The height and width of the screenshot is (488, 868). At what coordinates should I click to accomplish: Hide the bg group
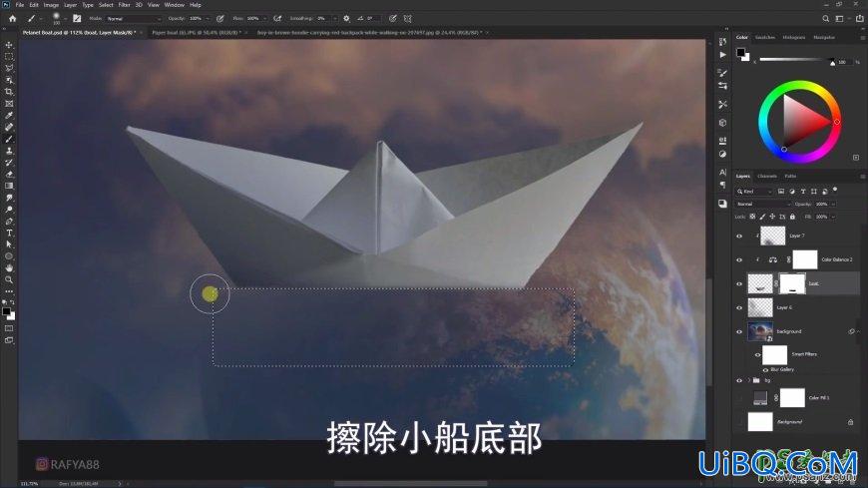tap(739, 380)
